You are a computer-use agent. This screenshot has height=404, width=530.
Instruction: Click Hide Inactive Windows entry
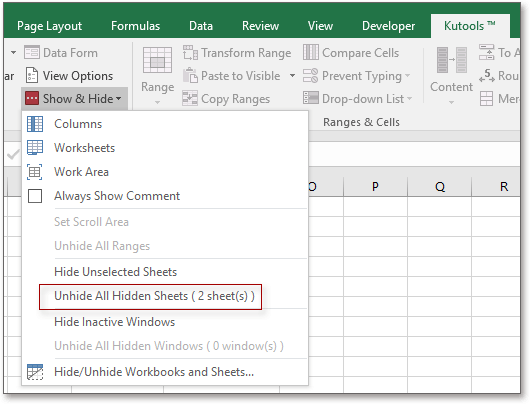click(x=114, y=322)
